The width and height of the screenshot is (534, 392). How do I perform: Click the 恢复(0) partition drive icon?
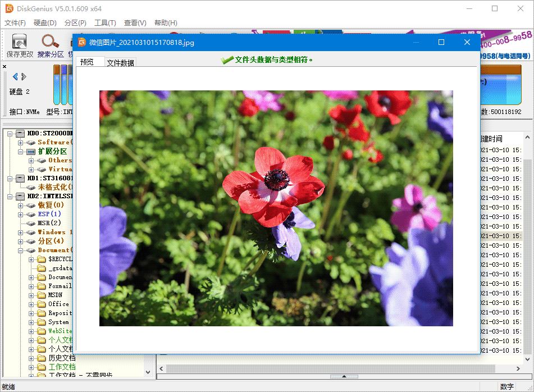click(x=31, y=206)
